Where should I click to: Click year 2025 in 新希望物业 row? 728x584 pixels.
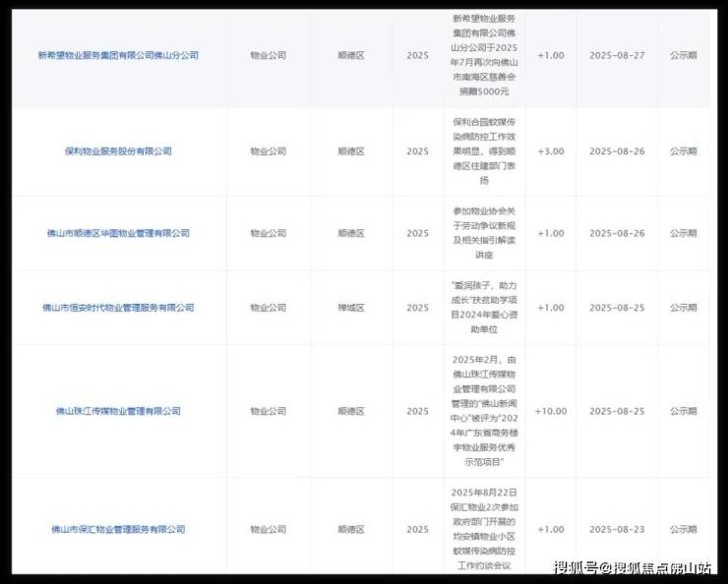tap(417, 55)
